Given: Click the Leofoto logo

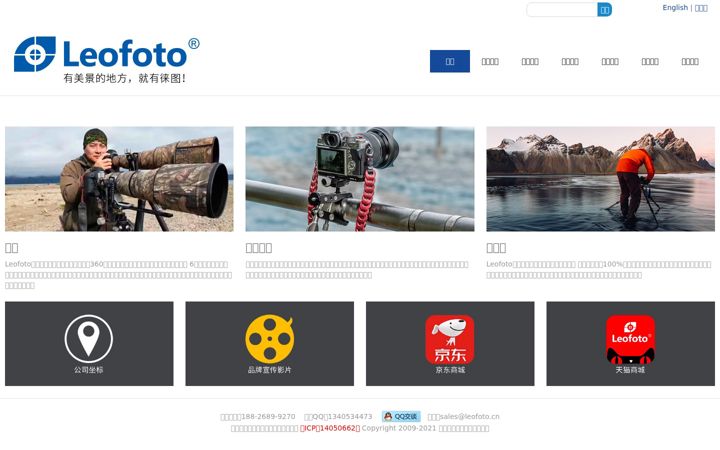Looking at the screenshot, I should (x=107, y=60).
